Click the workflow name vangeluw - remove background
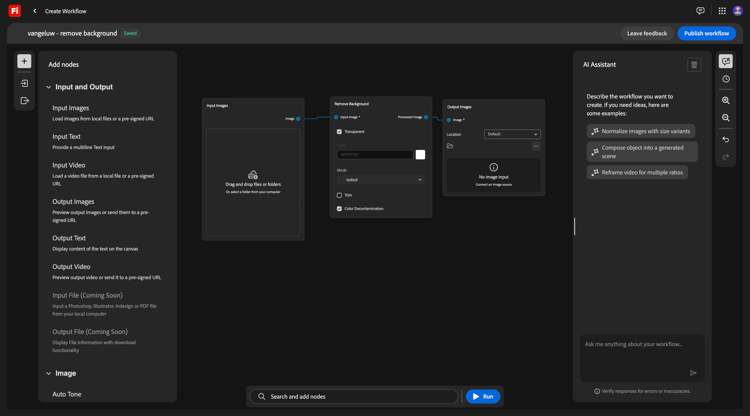 pos(72,33)
